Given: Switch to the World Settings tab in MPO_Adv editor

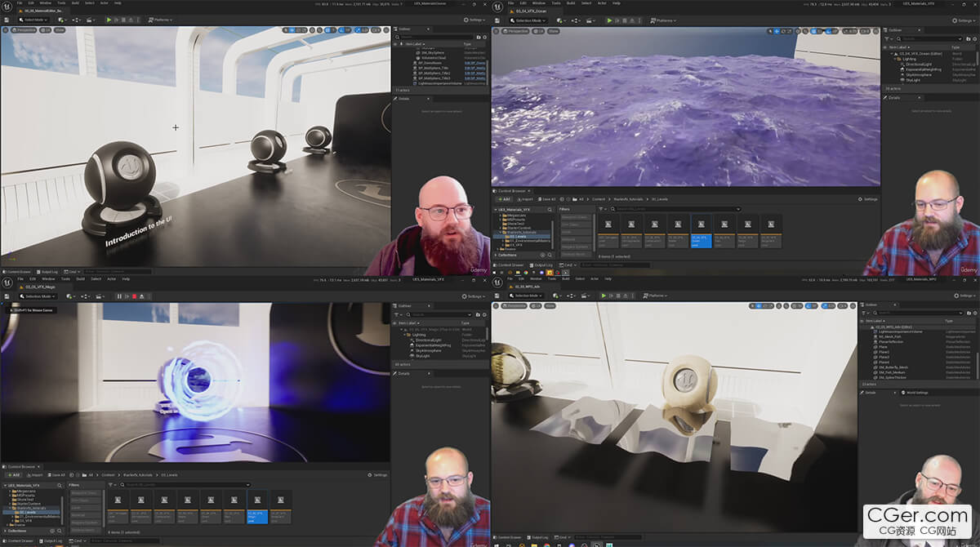Looking at the screenshot, I should coord(915,393).
